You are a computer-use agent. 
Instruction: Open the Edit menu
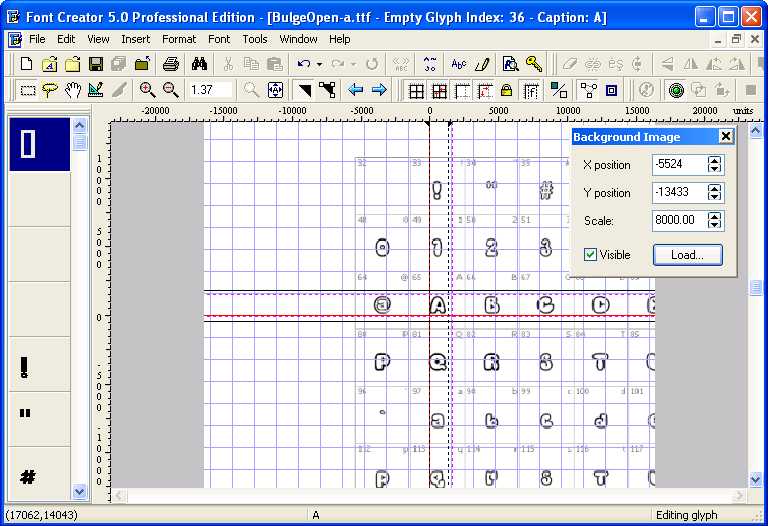[x=66, y=39]
